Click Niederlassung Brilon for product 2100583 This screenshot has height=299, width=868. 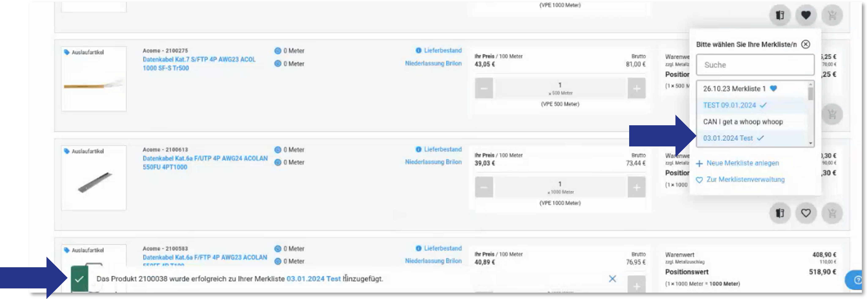(433, 261)
